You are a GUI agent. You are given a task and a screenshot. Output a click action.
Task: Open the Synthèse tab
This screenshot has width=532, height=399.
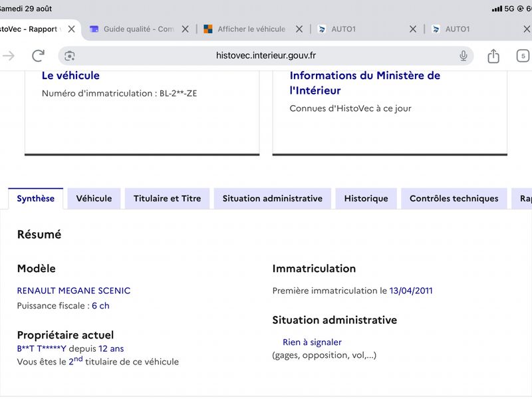(36, 198)
